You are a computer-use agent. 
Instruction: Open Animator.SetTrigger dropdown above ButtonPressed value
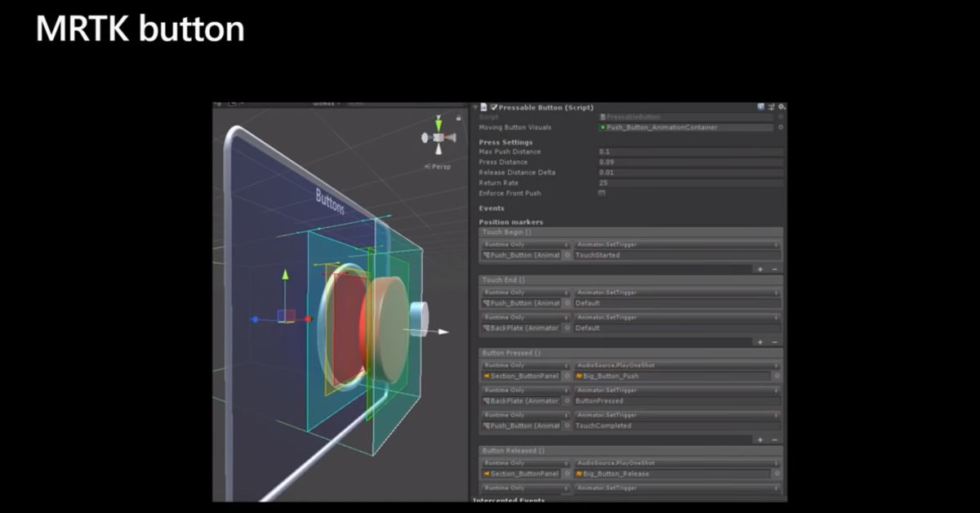(677, 390)
